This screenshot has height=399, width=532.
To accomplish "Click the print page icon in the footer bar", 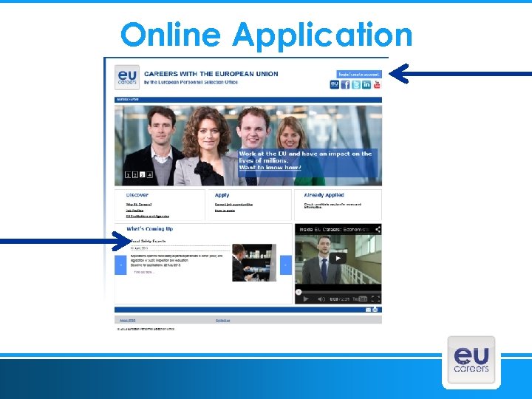I will click(375, 310).
